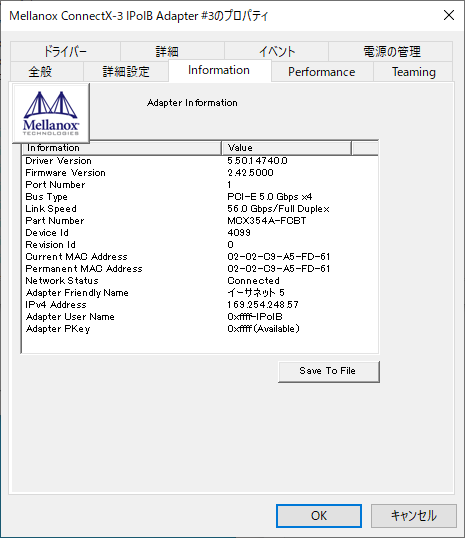Viewport: 465px width, 538px height.
Task: Select the Port Number row label
Action: 55,185
